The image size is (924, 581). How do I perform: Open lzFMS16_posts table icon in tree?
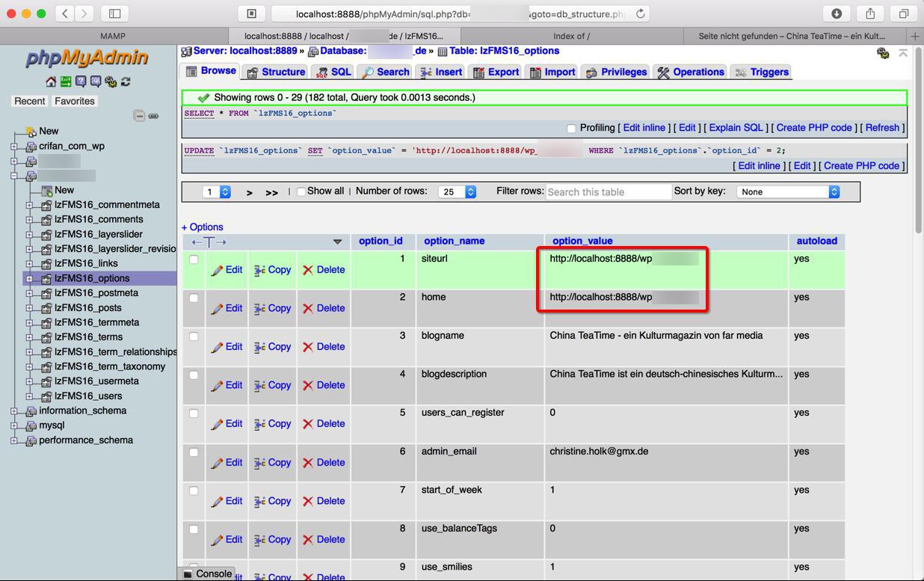46,308
